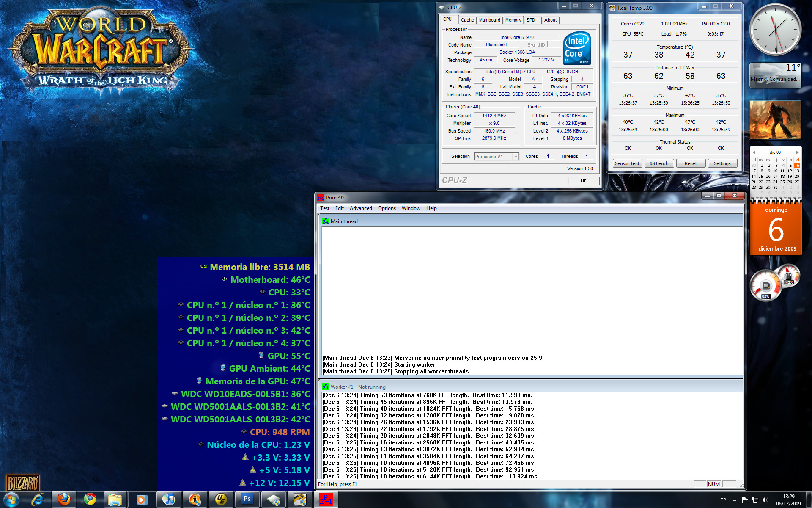Open Settings in Real Temp
The height and width of the screenshot is (508, 812).
pos(722,163)
